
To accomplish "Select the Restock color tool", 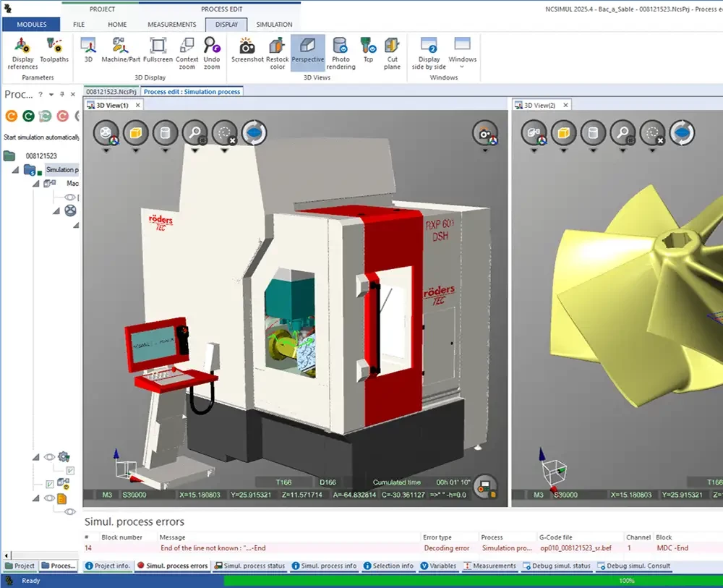I will tap(277, 48).
